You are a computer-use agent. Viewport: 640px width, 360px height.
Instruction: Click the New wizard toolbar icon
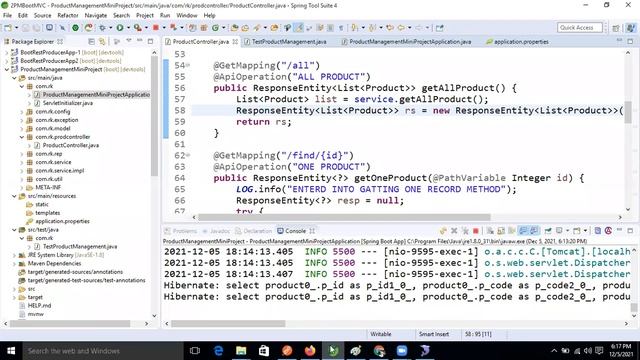pos(8,28)
